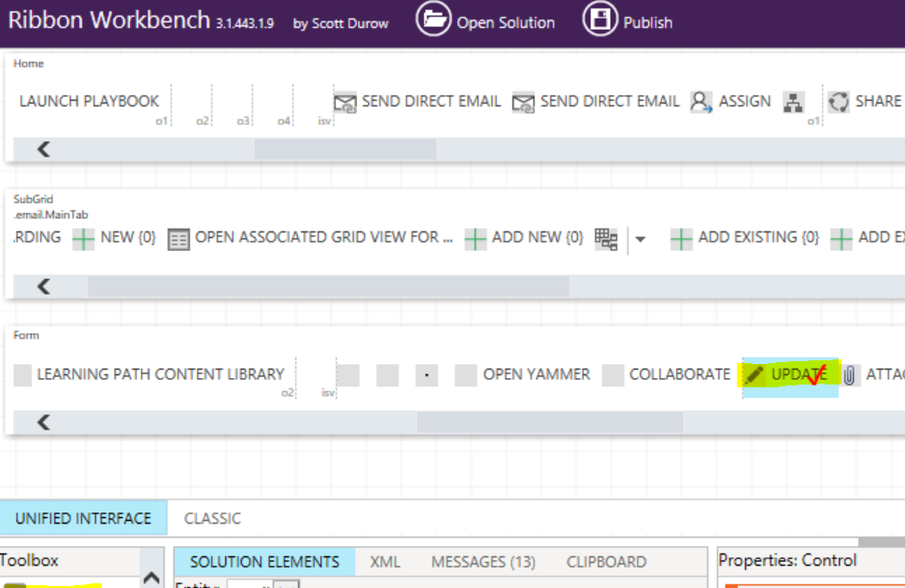
Task: Select the SHARE command icon
Action: [837, 101]
